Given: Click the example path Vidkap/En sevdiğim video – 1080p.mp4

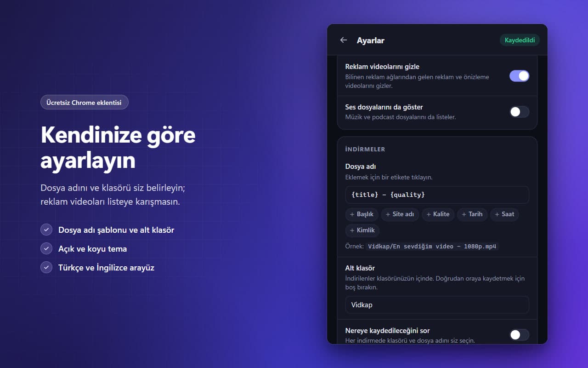Looking at the screenshot, I should (x=432, y=247).
